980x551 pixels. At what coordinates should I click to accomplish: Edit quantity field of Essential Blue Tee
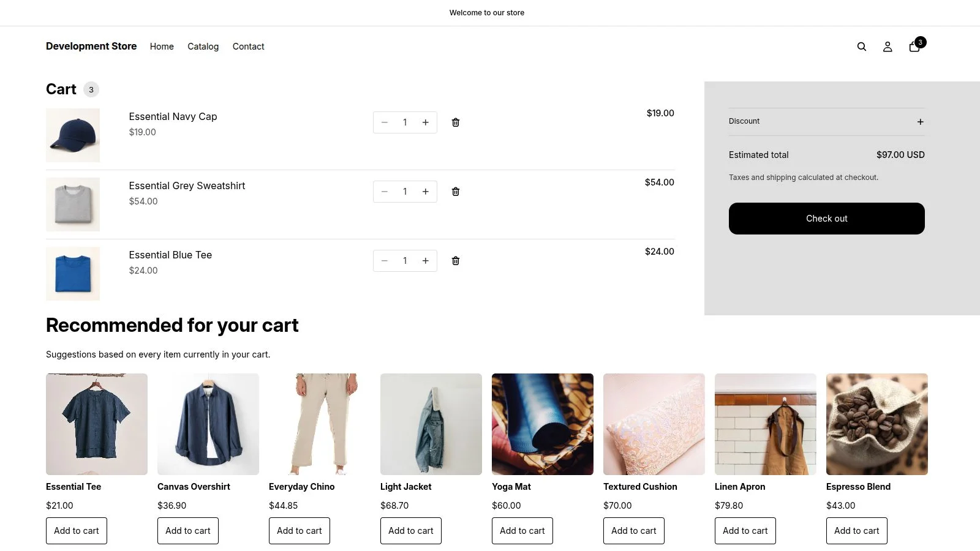405,261
